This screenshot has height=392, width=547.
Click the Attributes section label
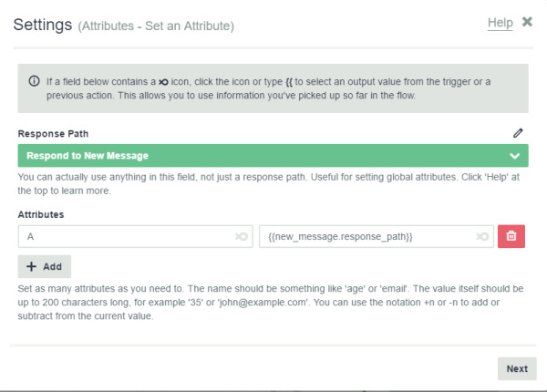[x=41, y=214]
